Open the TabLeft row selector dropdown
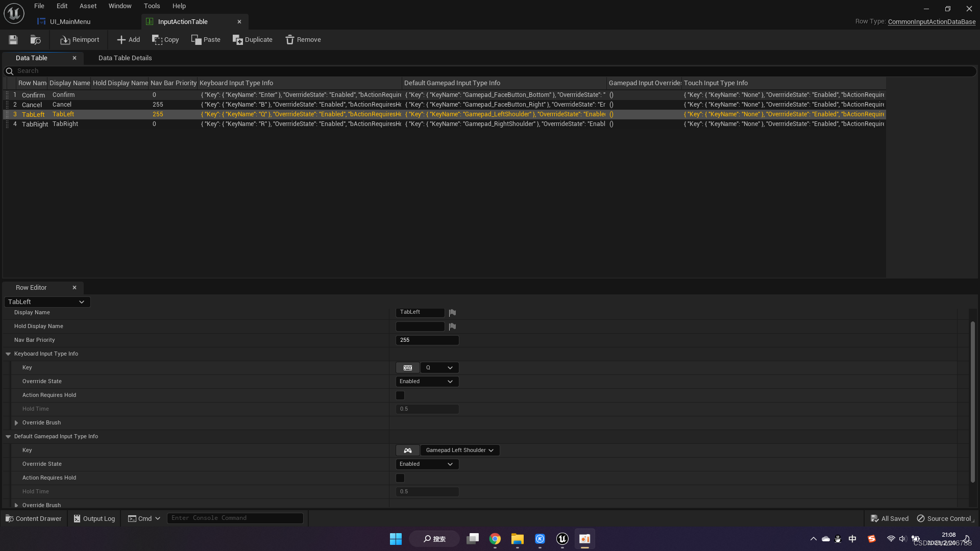 47,302
